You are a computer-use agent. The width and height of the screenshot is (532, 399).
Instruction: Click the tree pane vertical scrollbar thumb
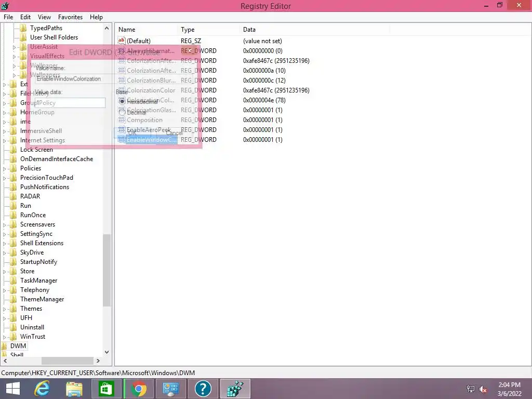(107, 270)
